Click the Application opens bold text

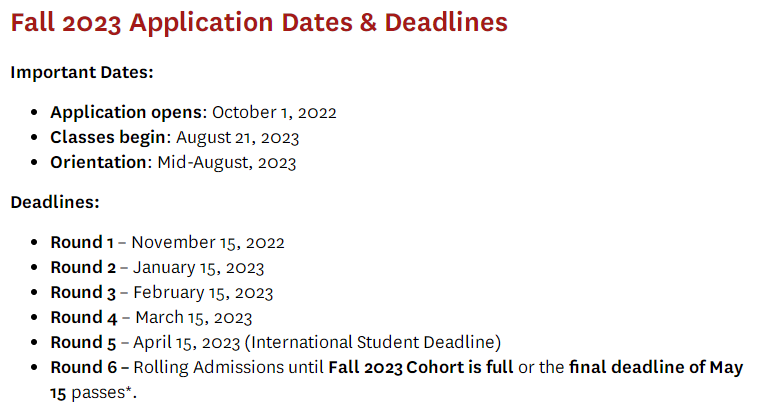(x=126, y=112)
